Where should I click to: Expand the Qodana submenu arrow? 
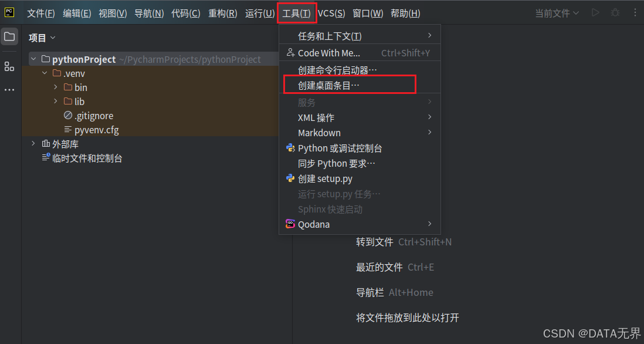[429, 224]
